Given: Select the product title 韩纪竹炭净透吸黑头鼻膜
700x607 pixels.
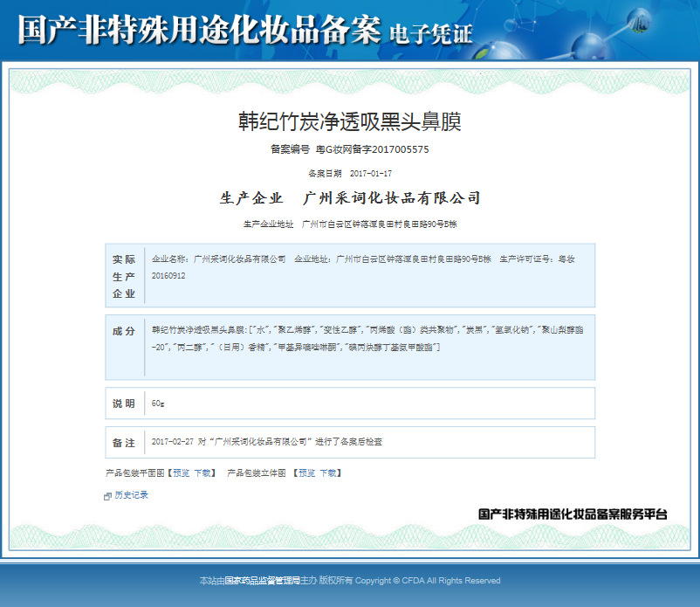Looking at the screenshot, I should pyautogui.click(x=349, y=121).
